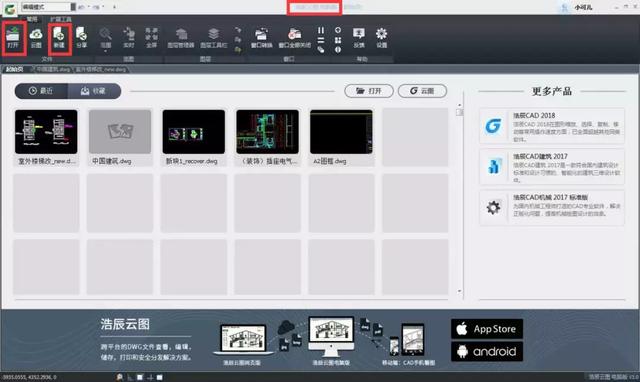Click the magnifier icon in status bar

click(120, 377)
